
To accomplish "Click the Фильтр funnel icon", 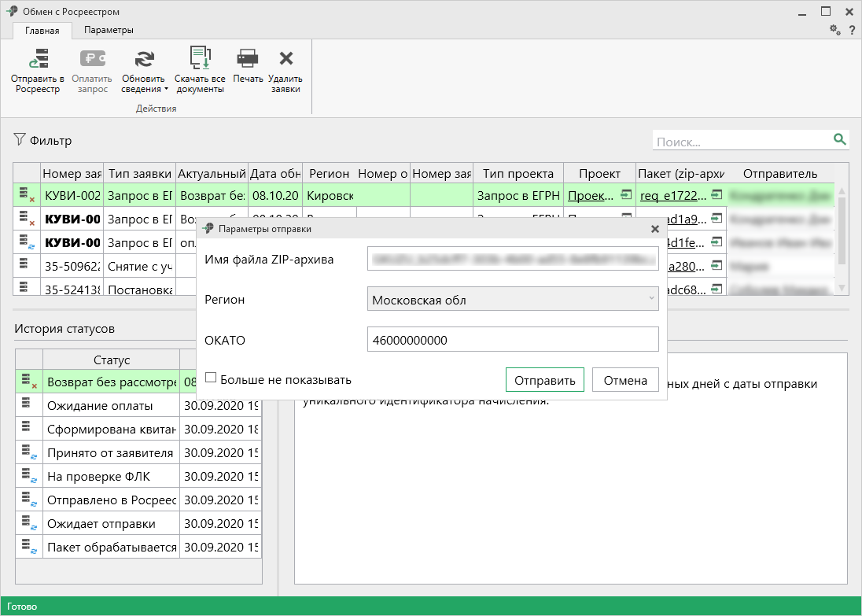I will (x=20, y=140).
